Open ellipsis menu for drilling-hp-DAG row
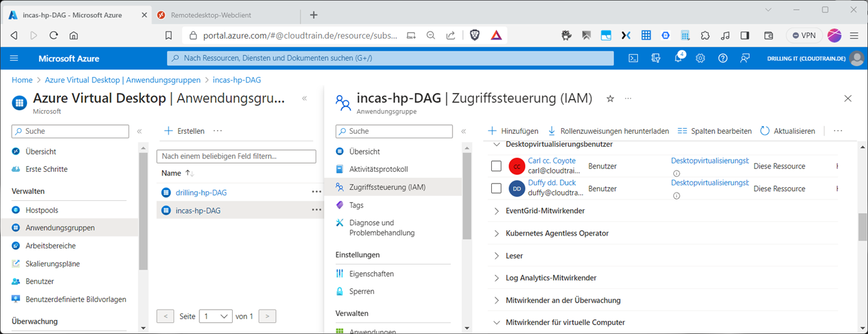Screen dimensions: 868x334 [316, 192]
